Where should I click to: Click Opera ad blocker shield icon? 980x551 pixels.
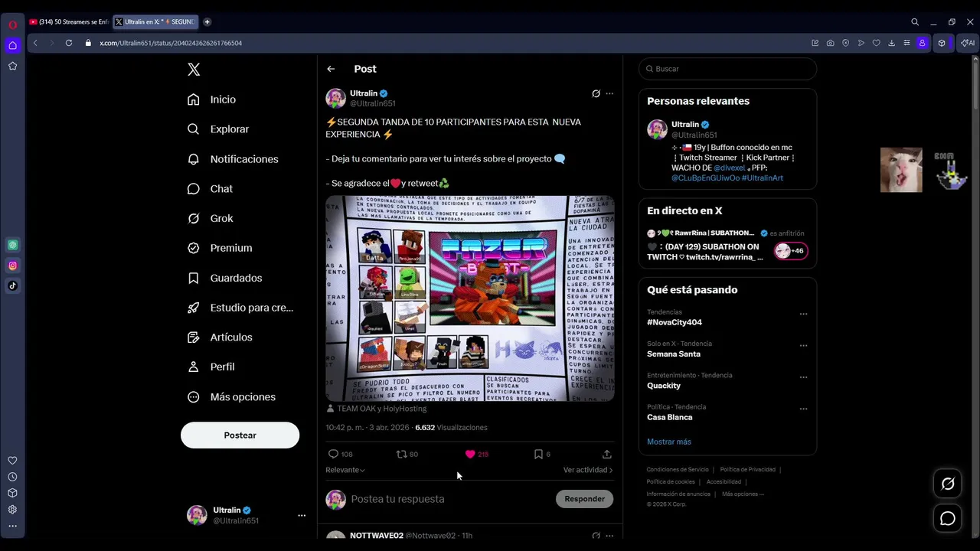[846, 43]
